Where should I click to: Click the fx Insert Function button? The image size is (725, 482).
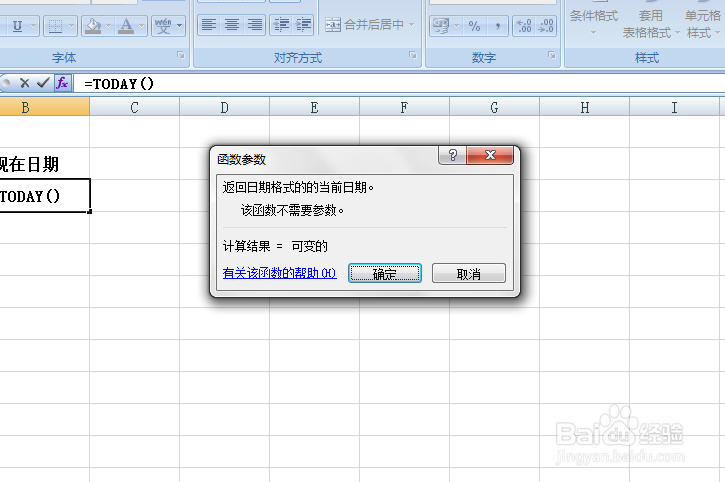[62, 83]
